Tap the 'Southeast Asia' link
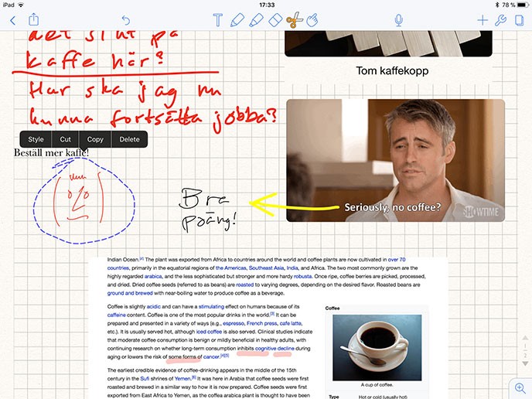The height and width of the screenshot is (399, 532). (266, 268)
